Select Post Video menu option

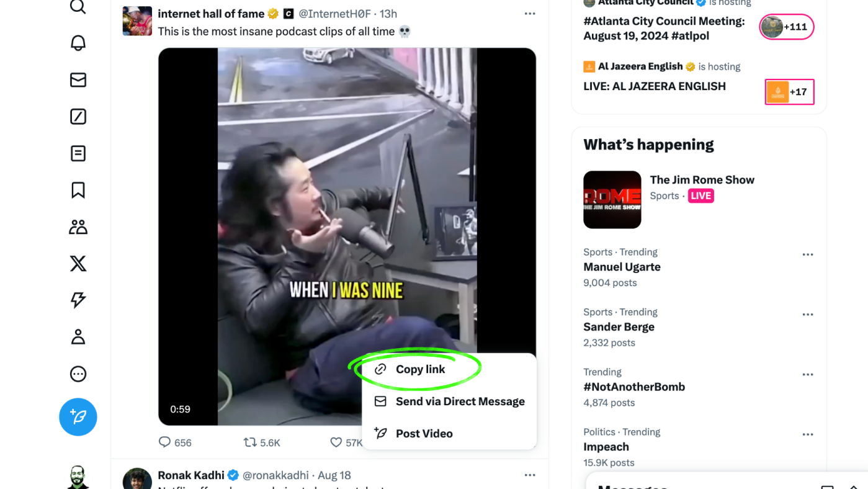(424, 434)
